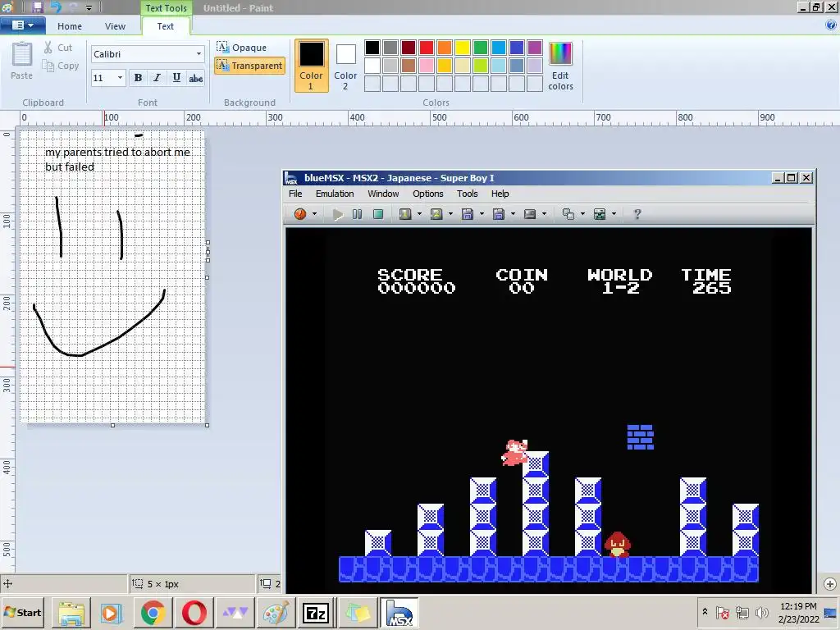Click the first disk drive icon in blueMSX
Image resolution: width=840 pixels, height=630 pixels.
(x=468, y=214)
